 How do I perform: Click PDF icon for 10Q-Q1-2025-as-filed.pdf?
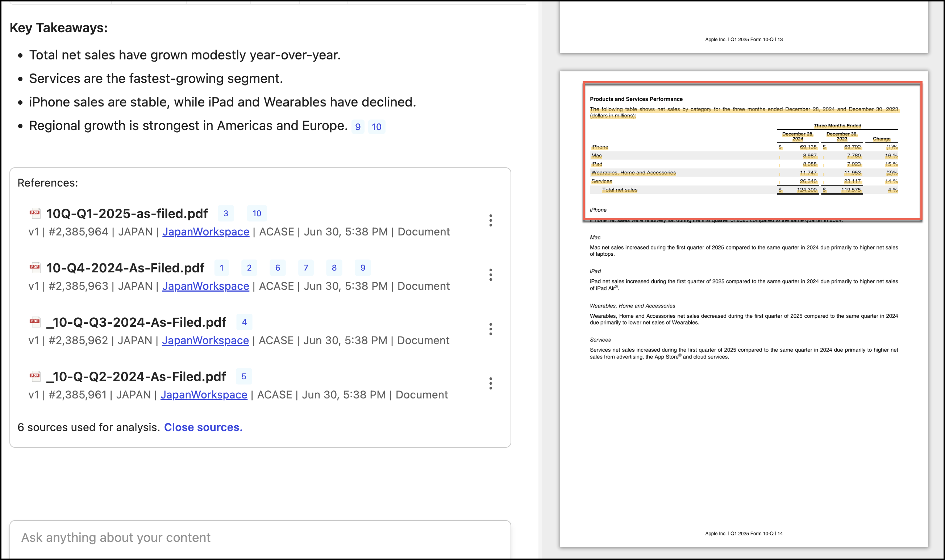[35, 213]
